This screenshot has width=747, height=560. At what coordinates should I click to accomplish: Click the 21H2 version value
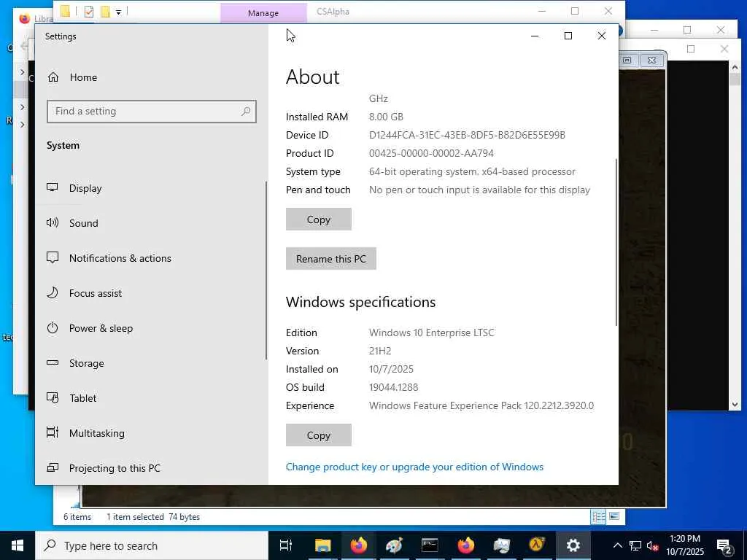click(x=380, y=351)
